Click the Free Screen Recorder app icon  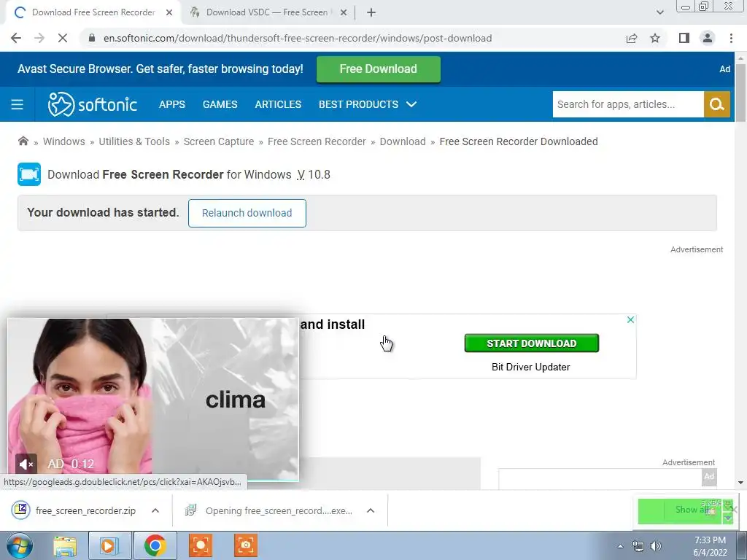pos(29,174)
